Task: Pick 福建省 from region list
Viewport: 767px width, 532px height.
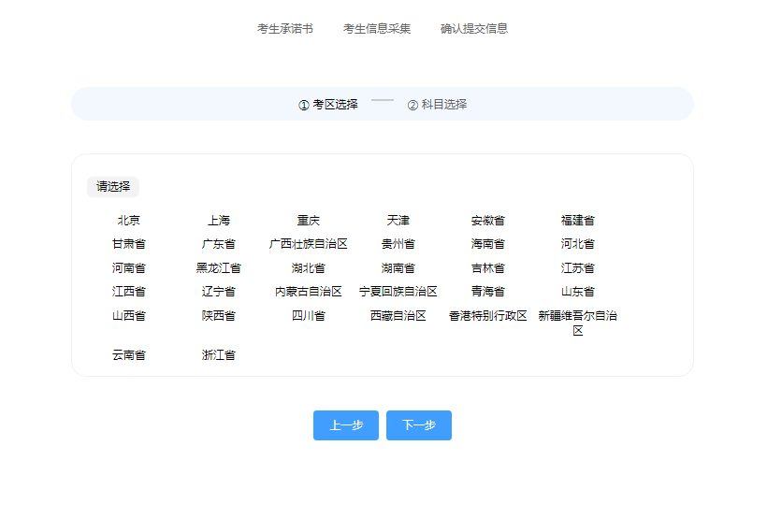Action: pos(578,221)
